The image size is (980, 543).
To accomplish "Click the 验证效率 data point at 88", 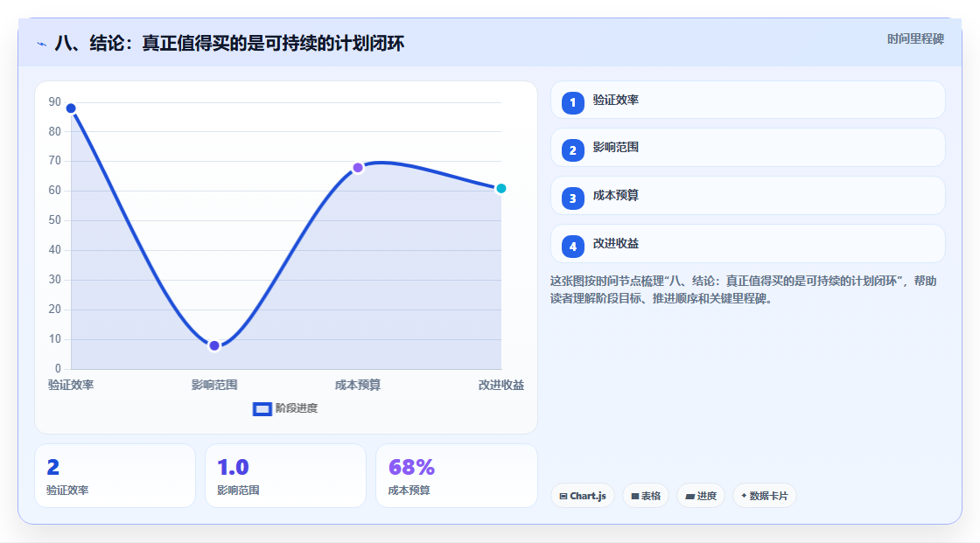I will [71, 108].
